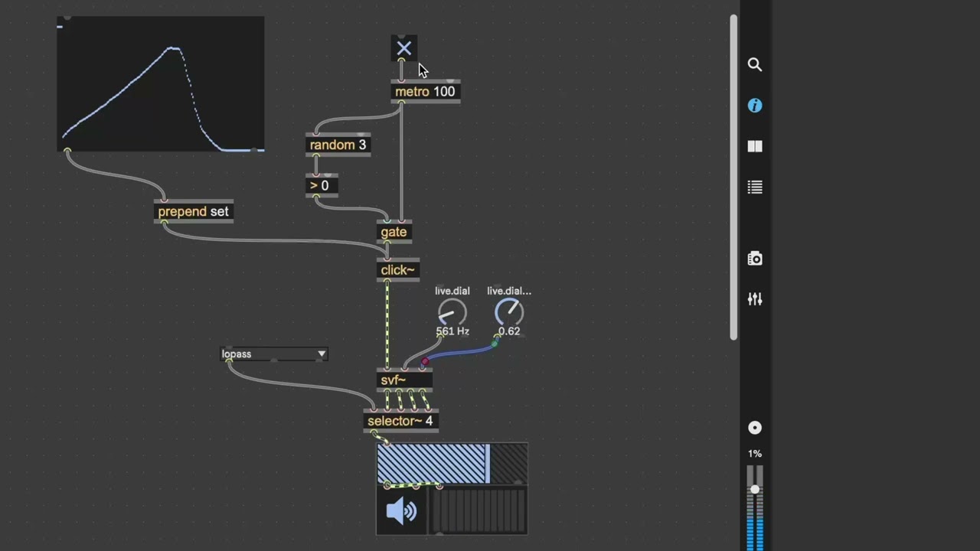980x551 pixels.
Task: Click the level meter beside the speaker
Action: 479,511
